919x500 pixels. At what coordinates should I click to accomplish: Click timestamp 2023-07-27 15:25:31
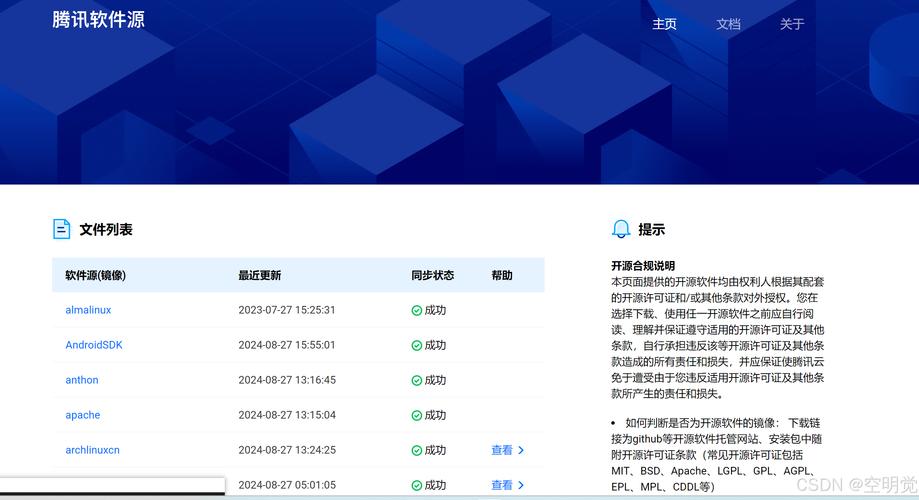pos(287,310)
